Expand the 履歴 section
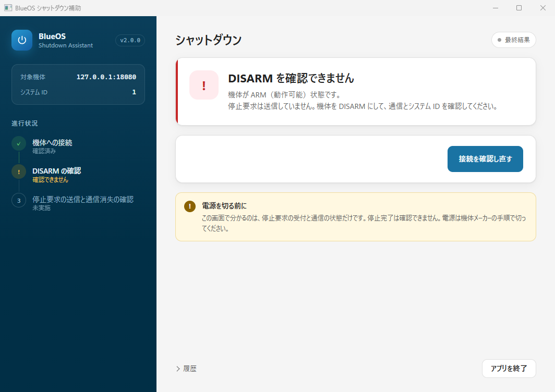Viewport: 555px width, 392px height. pyautogui.click(x=186, y=369)
